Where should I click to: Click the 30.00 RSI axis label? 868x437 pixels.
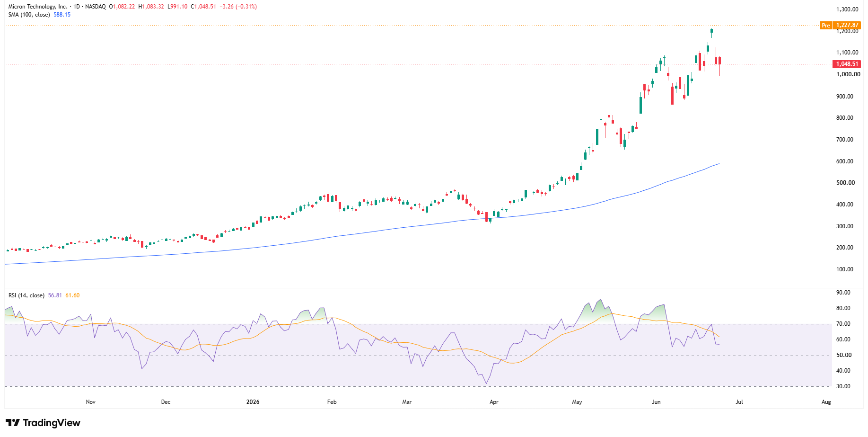pyautogui.click(x=843, y=386)
